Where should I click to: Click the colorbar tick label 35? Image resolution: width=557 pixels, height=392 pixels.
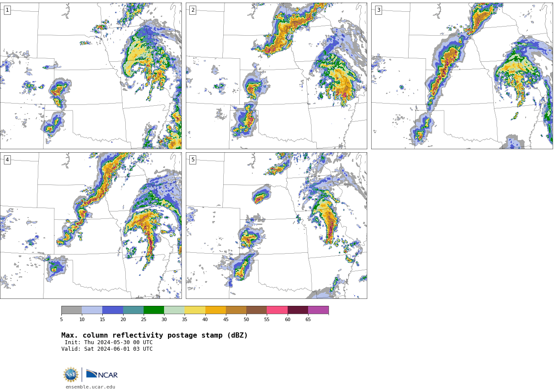[185, 320]
